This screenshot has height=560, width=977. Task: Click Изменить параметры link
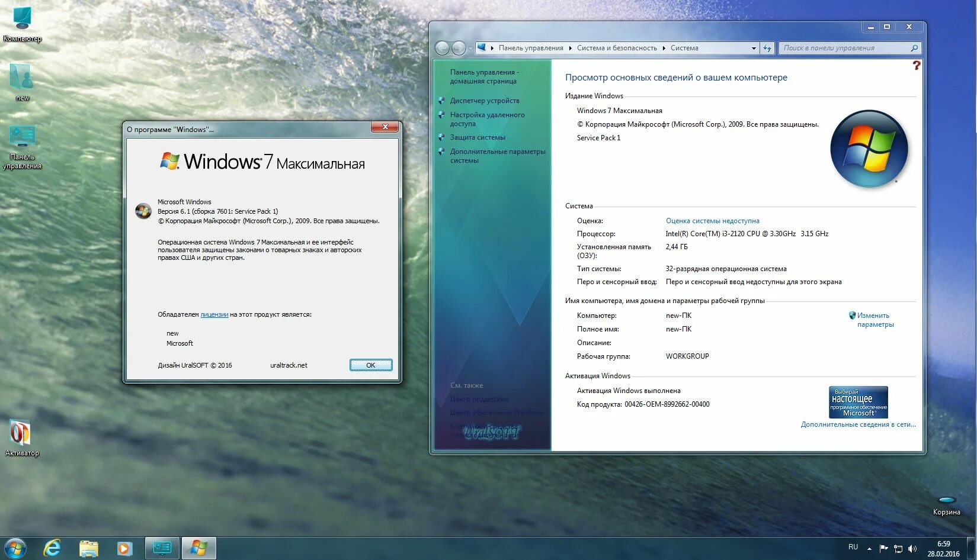tap(875, 320)
